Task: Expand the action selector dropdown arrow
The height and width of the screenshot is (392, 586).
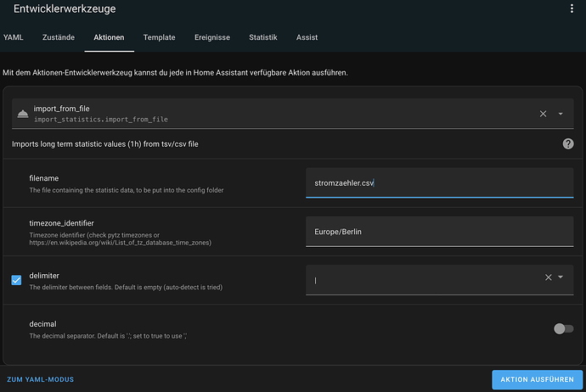Action: coord(561,114)
